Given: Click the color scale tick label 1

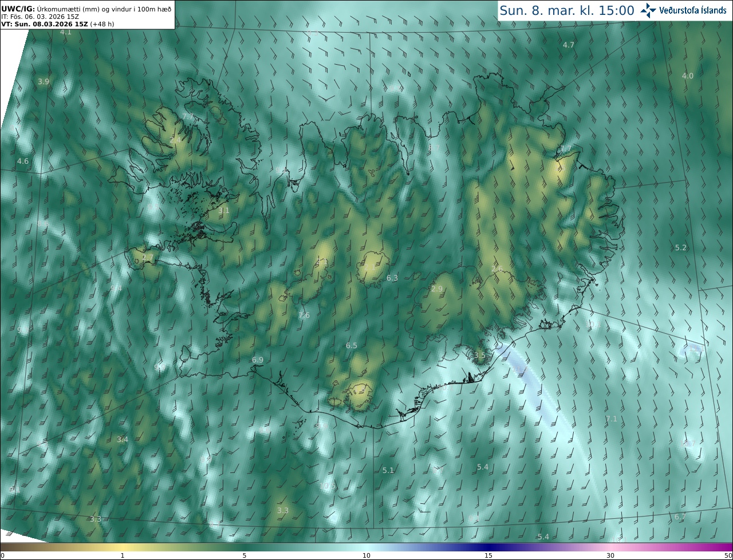Looking at the screenshot, I should [x=123, y=555].
